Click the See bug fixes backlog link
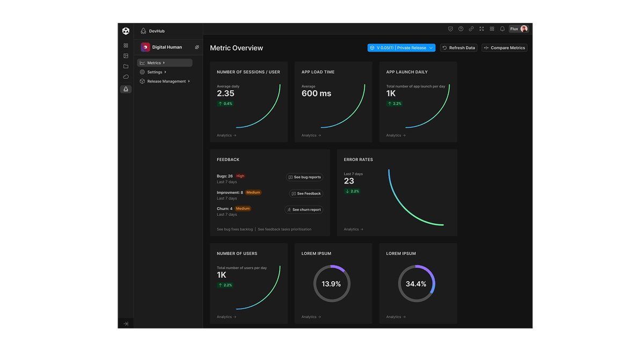 235,229
